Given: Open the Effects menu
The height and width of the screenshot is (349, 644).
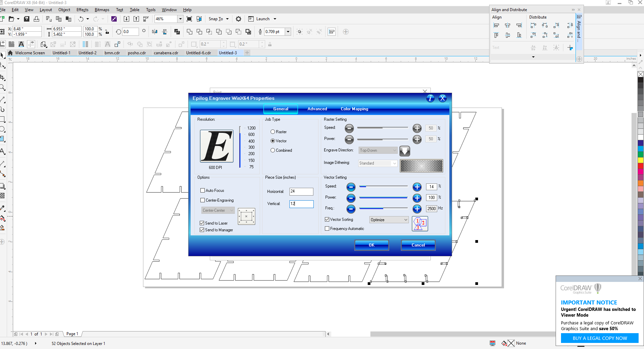Looking at the screenshot, I should [x=82, y=10].
